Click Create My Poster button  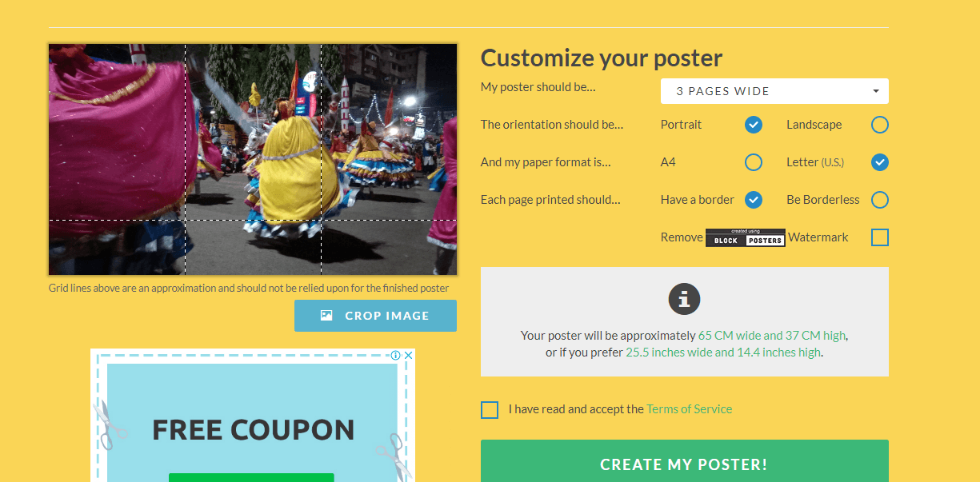coord(685,464)
